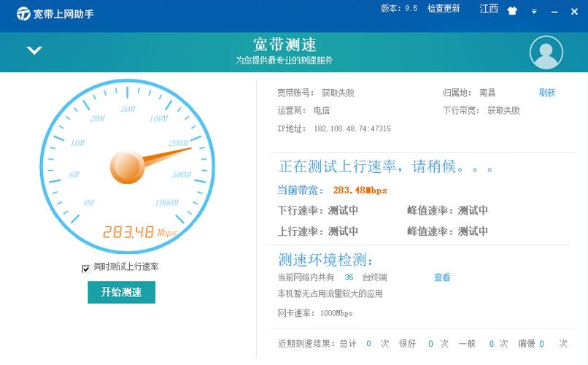The width and height of the screenshot is (588, 365).
Task: Click the terminal count 35
Action: click(349, 277)
